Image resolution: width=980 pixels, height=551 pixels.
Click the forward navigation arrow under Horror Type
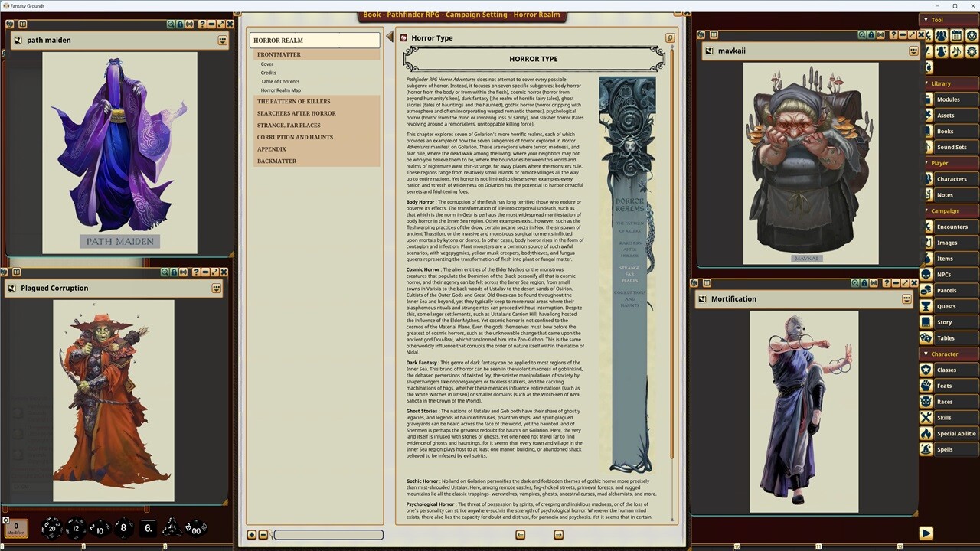click(558, 534)
